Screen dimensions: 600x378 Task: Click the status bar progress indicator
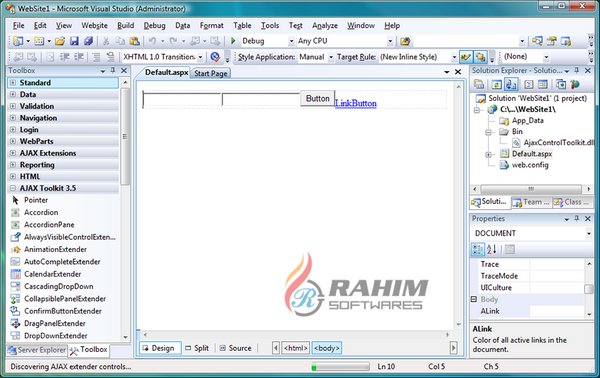(x=340, y=367)
